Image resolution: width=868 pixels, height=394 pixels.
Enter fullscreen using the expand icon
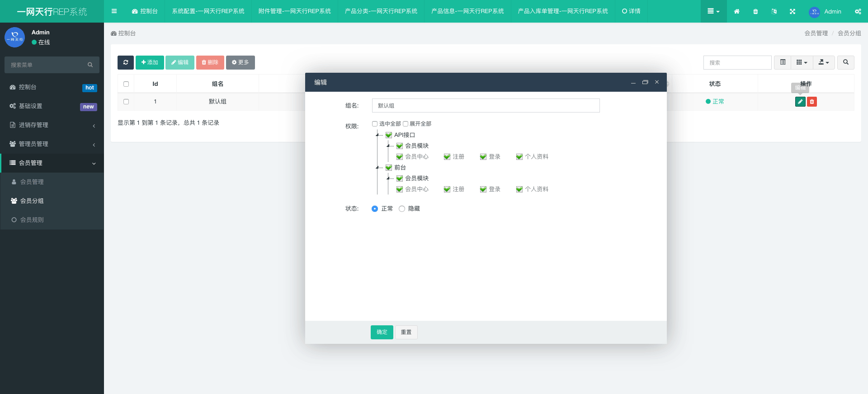(x=793, y=11)
